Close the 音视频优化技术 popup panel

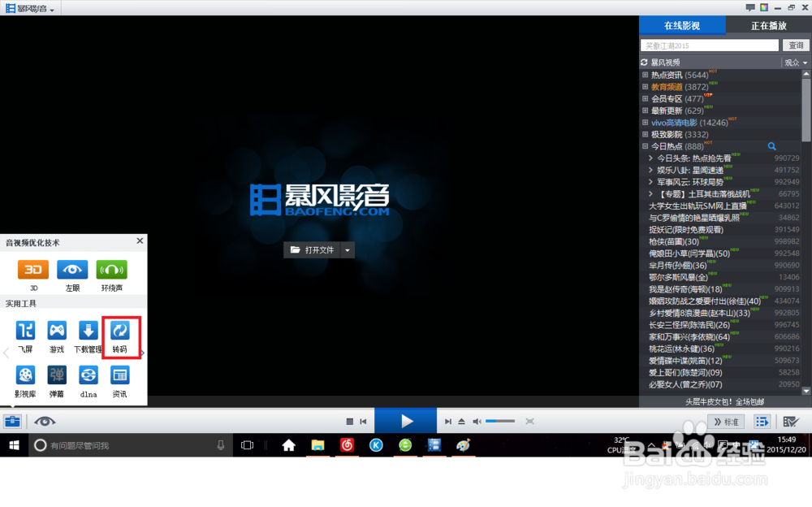[140, 241]
